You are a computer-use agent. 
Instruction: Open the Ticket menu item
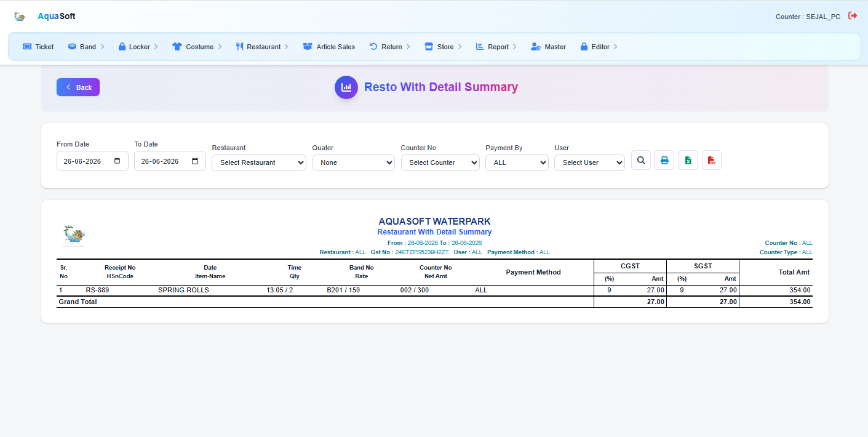pyautogui.click(x=38, y=47)
